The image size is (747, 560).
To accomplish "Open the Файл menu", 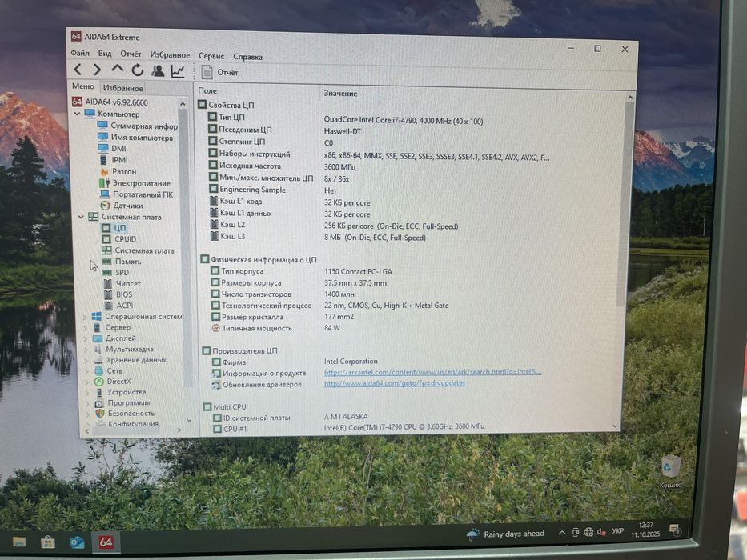I will click(x=80, y=53).
